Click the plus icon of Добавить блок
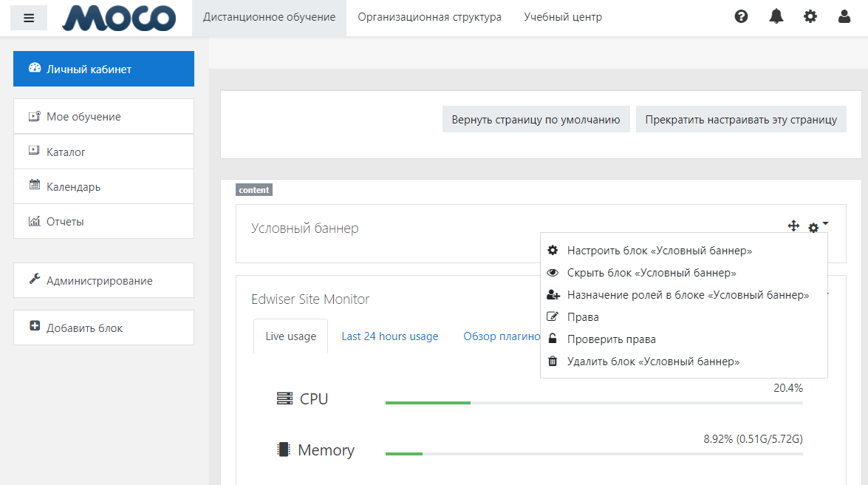This screenshot has height=485, width=868. click(x=34, y=326)
